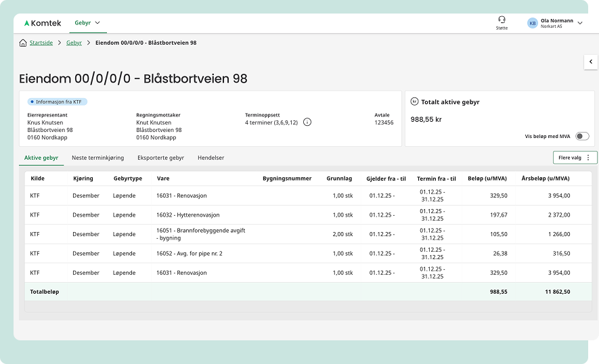The width and height of the screenshot is (599, 364).
Task: Click the Informasjon fra KTF badge
Action: 58,101
